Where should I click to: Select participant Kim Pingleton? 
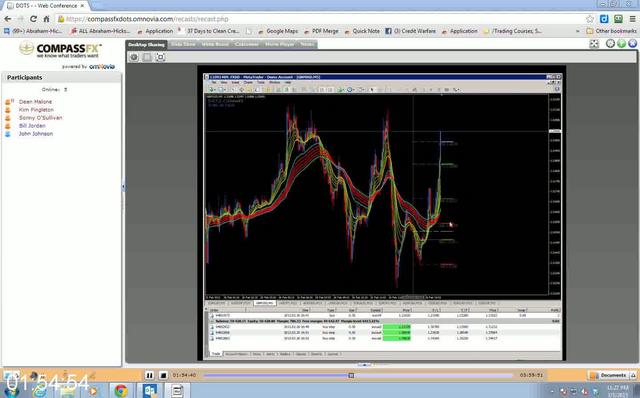[36, 110]
